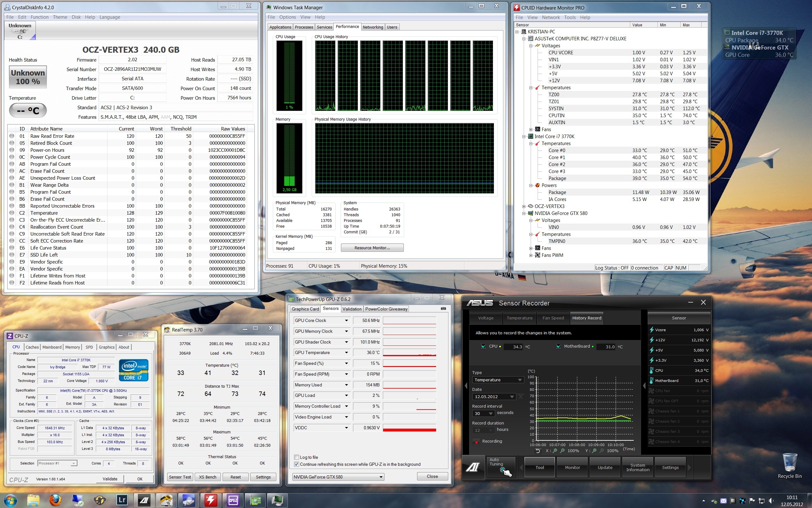Expand the Powers node under Intel Core i7

(531, 185)
